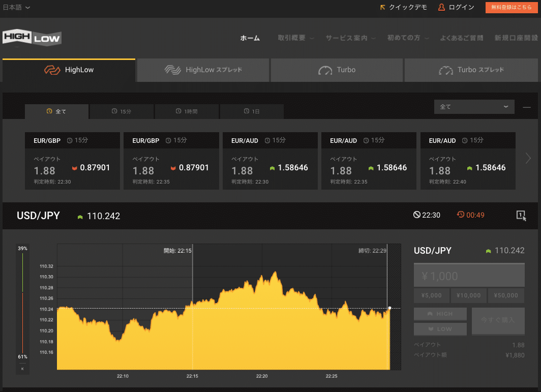Switch to the HighLow スプレッド tab
The height and width of the screenshot is (392, 541).
[203, 70]
